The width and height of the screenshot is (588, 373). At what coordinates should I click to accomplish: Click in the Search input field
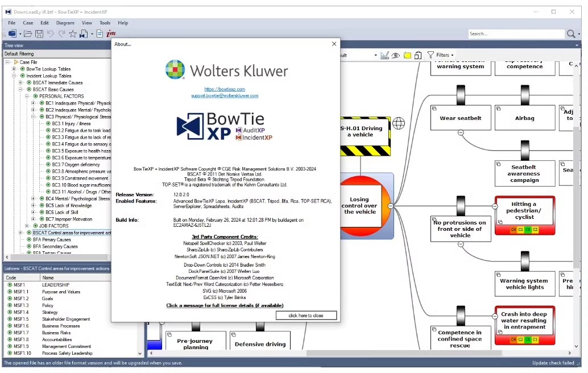point(516,34)
